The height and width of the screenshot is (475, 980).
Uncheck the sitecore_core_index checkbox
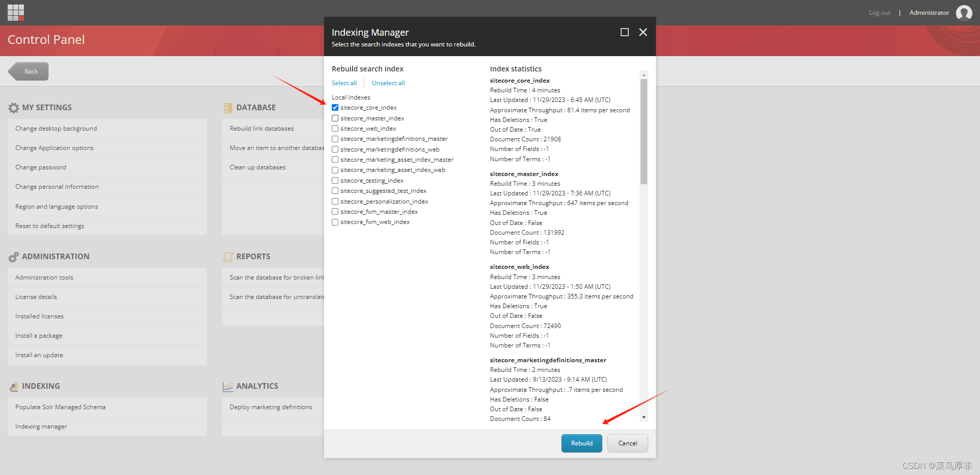click(335, 108)
